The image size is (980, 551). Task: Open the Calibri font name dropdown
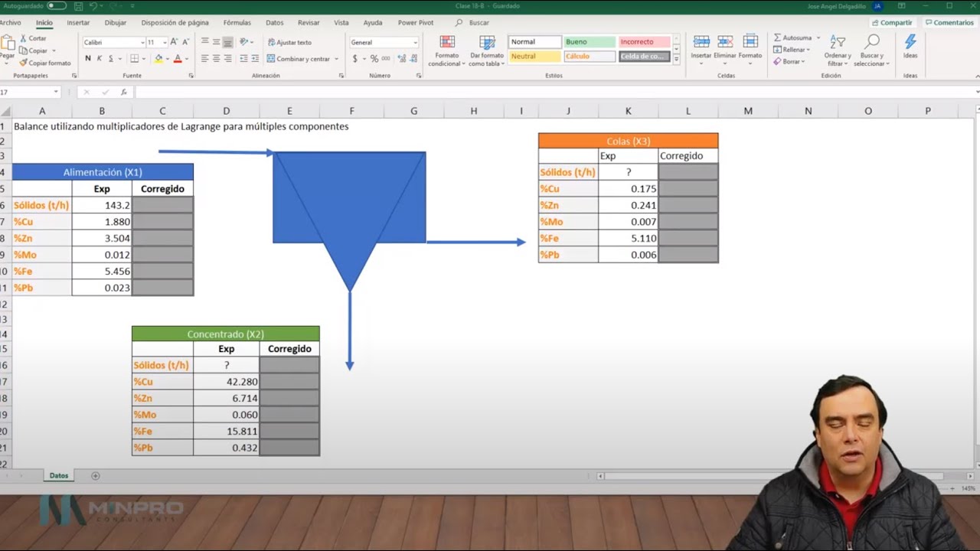[142, 43]
